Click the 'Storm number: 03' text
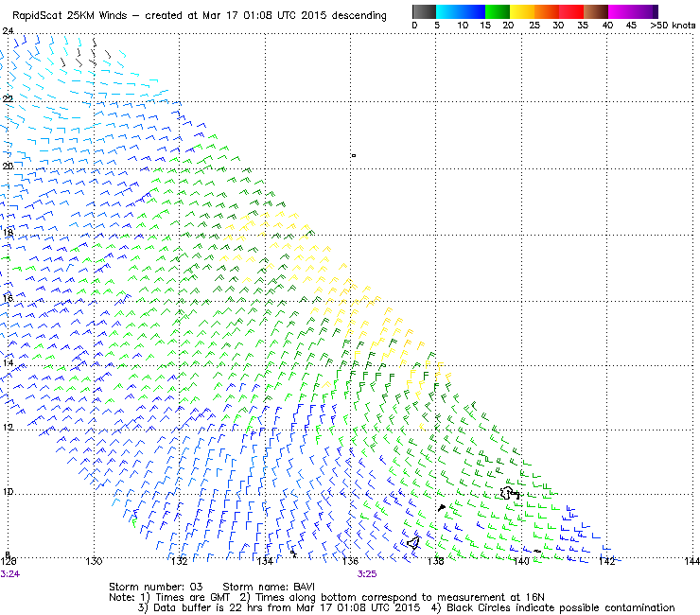Viewport: 700px width, 615px height. 156,587
